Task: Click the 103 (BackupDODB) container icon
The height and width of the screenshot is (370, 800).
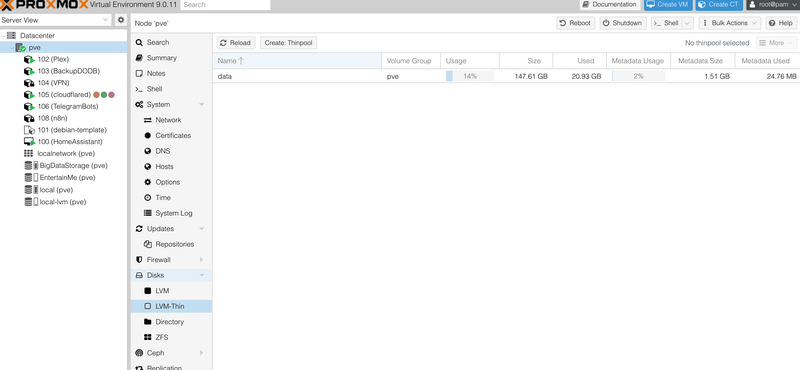Action: click(x=29, y=71)
